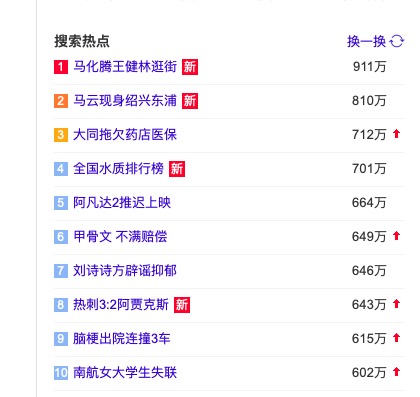Click the 新 tag next to 全国水质排行榜

click(x=177, y=169)
